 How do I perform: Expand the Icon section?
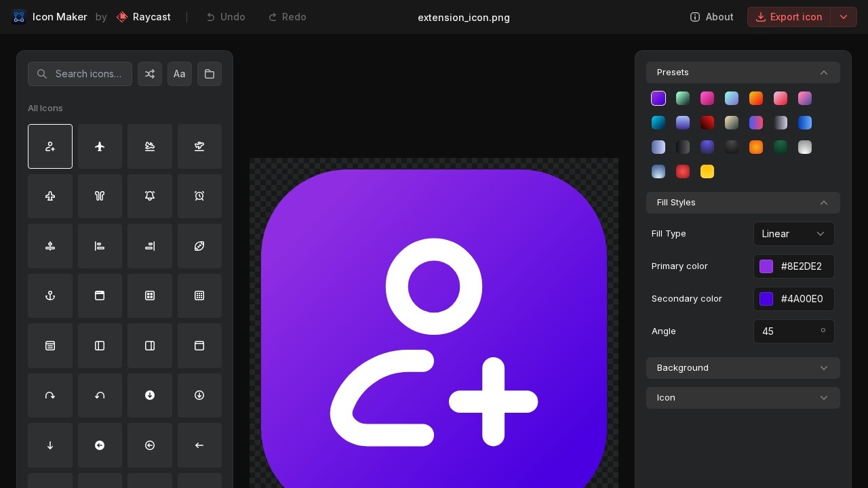coord(743,398)
